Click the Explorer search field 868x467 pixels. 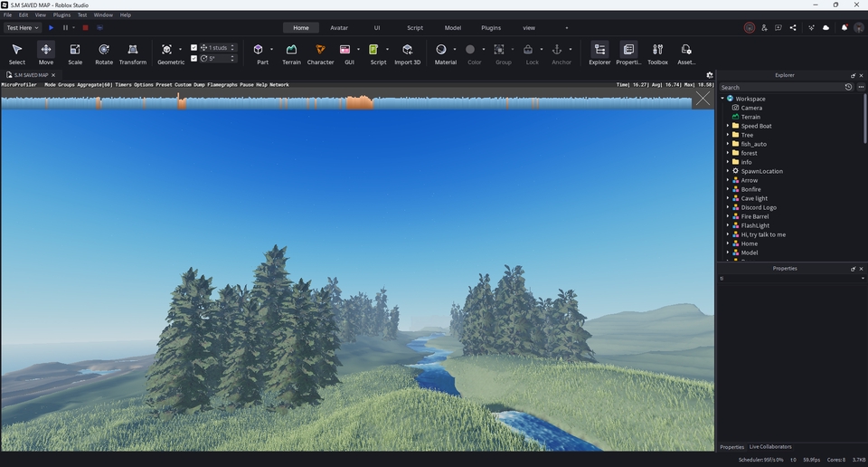coord(780,88)
